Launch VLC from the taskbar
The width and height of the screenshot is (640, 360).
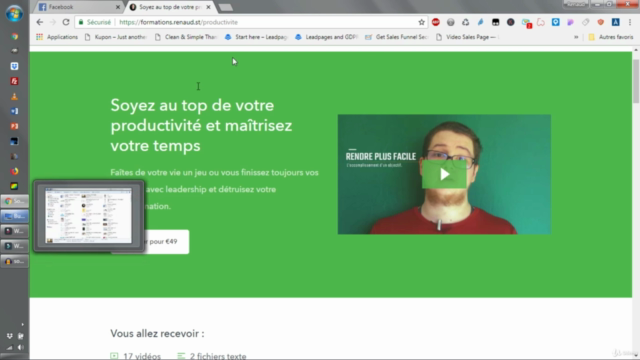click(x=14, y=96)
